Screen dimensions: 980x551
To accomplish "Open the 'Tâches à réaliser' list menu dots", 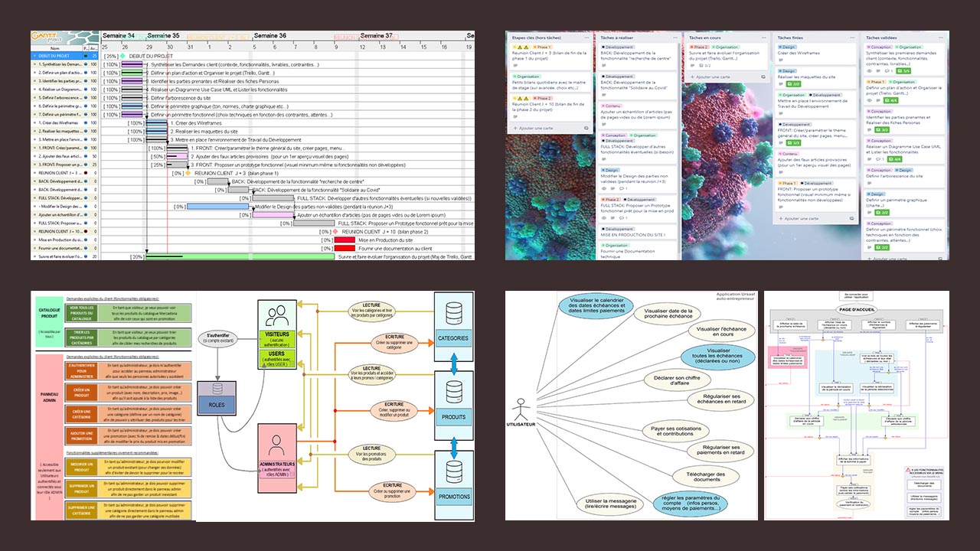I will click(x=675, y=37).
